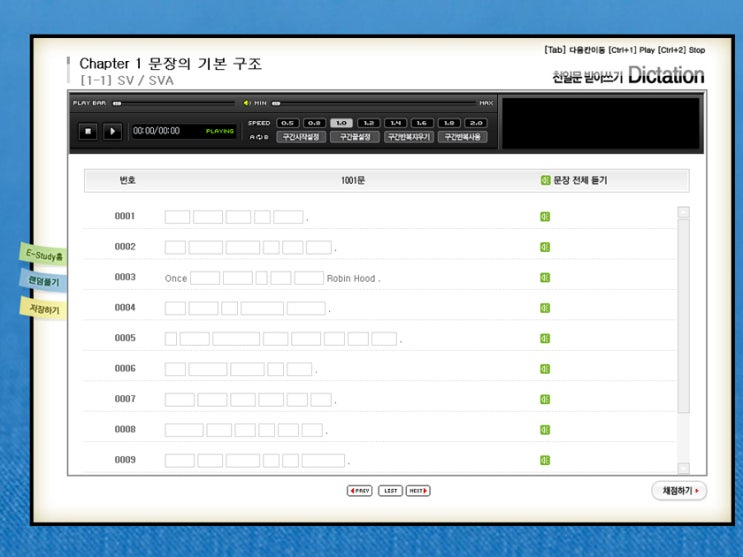This screenshot has width=743, height=557.
Task: Set playback speed to 2.0
Action: point(476,123)
